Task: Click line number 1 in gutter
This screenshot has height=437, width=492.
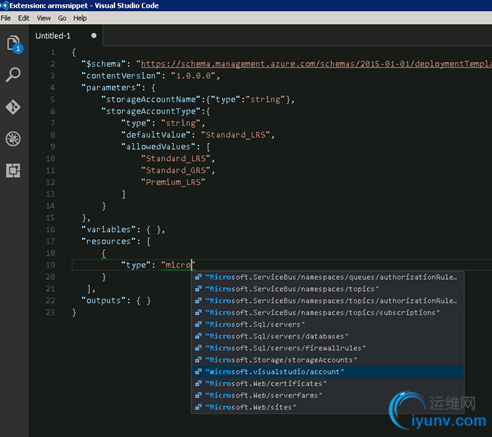Action: tap(53, 52)
